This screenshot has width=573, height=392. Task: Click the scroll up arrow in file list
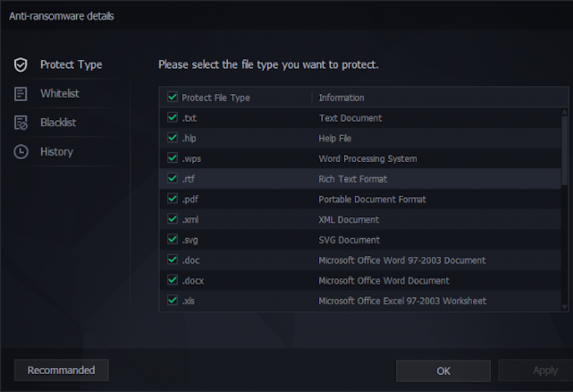(565, 111)
